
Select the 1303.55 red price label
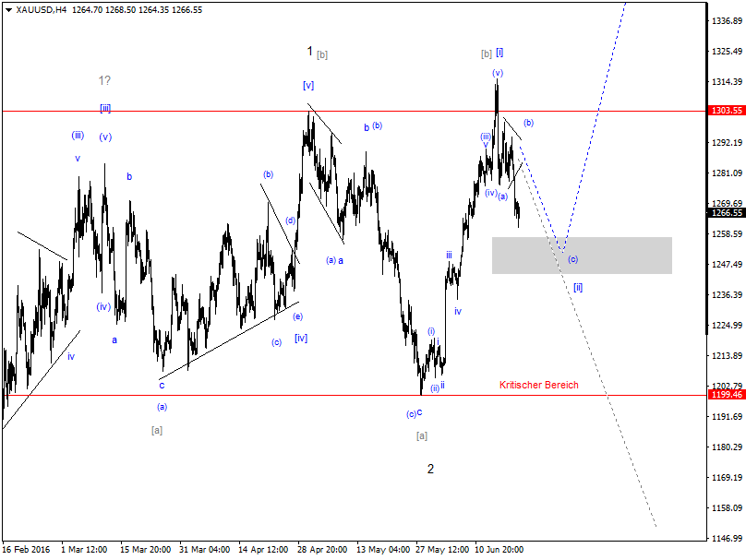coord(727,111)
